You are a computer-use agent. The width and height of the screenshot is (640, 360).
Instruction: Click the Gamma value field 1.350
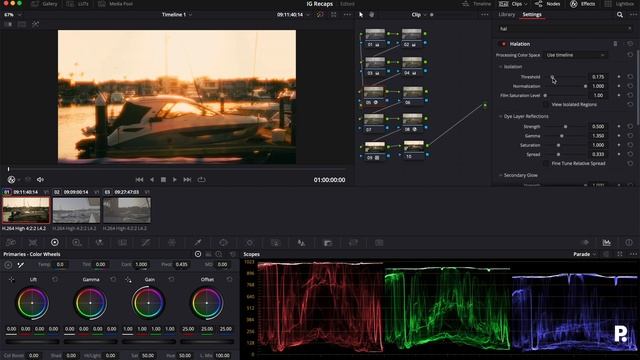[x=598, y=136]
